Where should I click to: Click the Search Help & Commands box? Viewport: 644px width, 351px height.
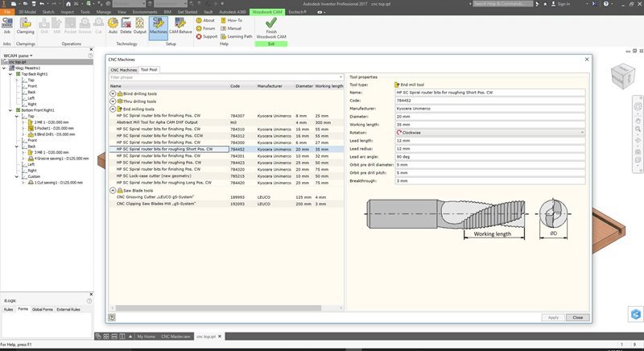tap(502, 4)
